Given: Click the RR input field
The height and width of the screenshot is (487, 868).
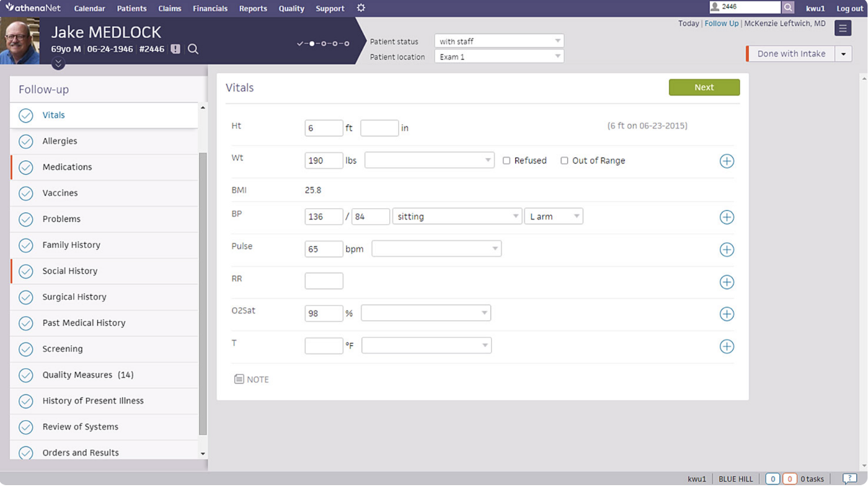Looking at the screenshot, I should click(x=324, y=281).
